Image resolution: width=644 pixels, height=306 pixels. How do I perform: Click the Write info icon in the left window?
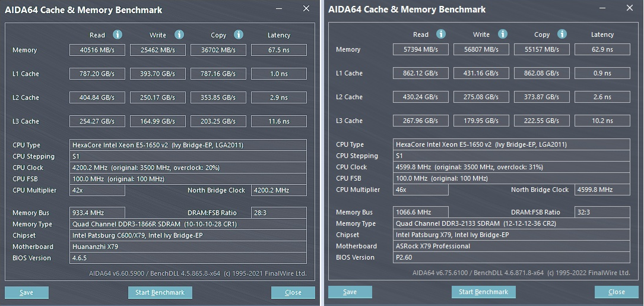click(179, 35)
